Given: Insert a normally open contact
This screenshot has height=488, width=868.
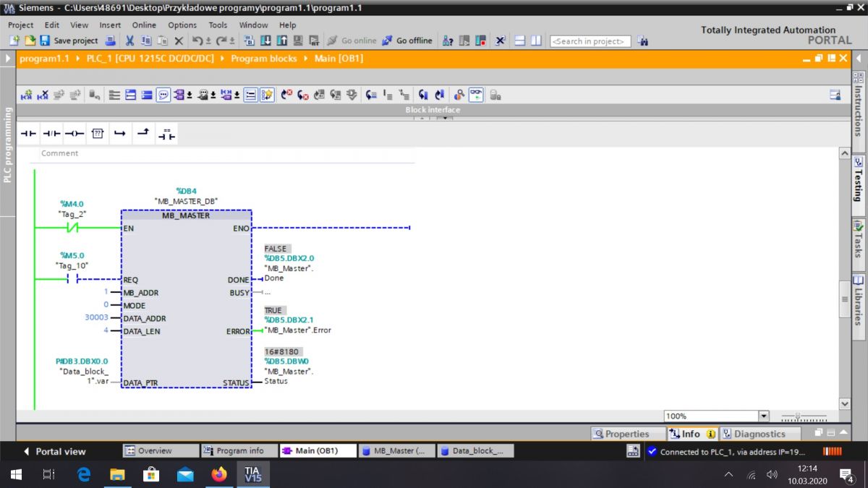Looking at the screenshot, I should click(x=28, y=134).
